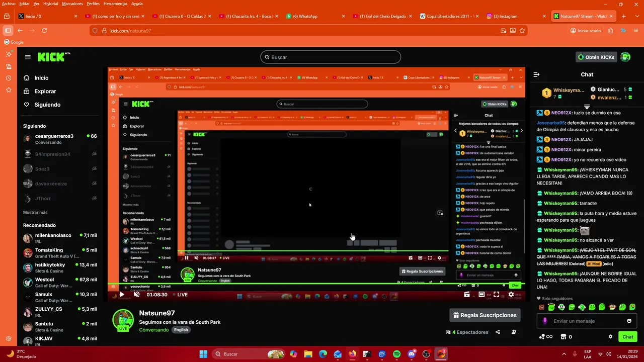
Task: Open the player settings gear
Action: click(x=511, y=295)
